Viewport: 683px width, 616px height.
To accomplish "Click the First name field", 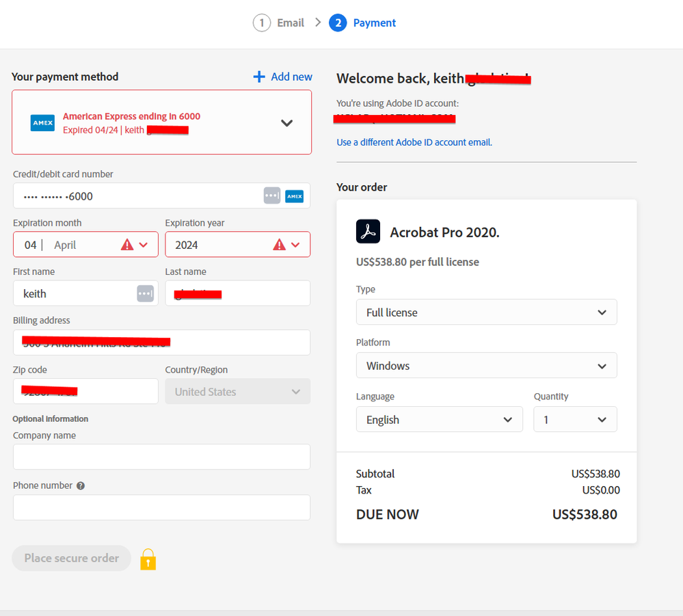I will [x=86, y=293].
